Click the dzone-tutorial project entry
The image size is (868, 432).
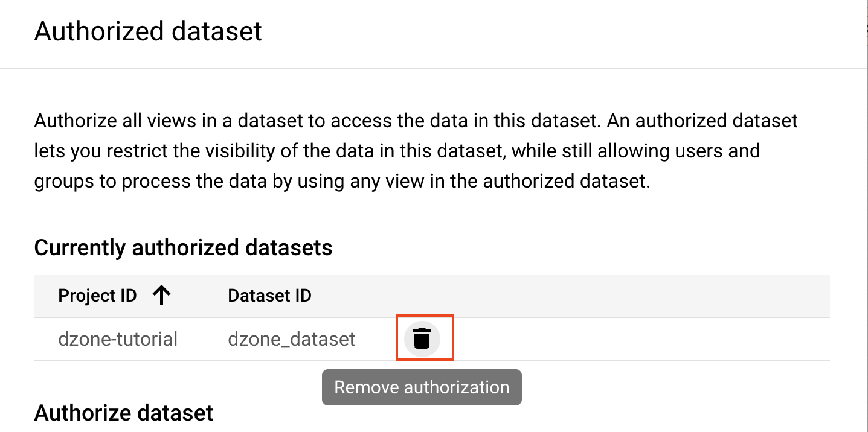117,338
